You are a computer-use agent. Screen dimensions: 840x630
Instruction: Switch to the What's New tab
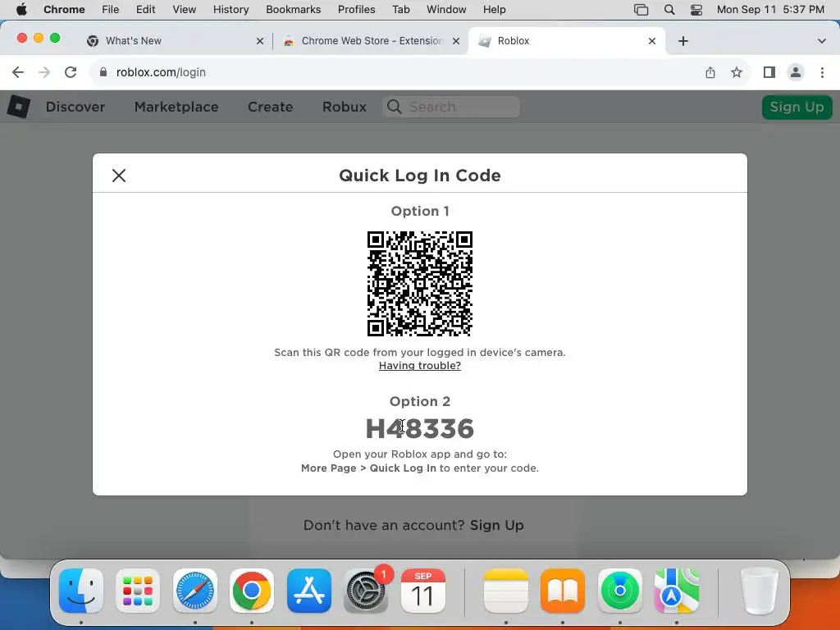pos(174,41)
